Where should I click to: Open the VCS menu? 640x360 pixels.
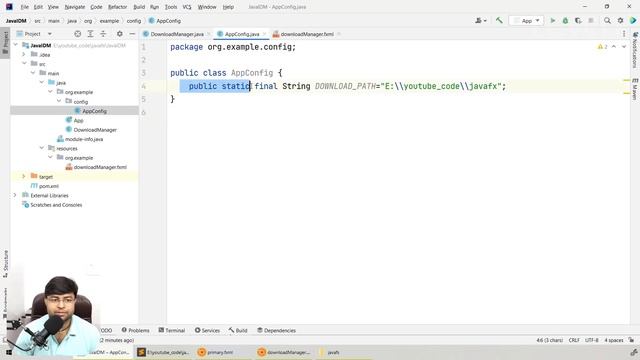pyautogui.click(x=187, y=7)
